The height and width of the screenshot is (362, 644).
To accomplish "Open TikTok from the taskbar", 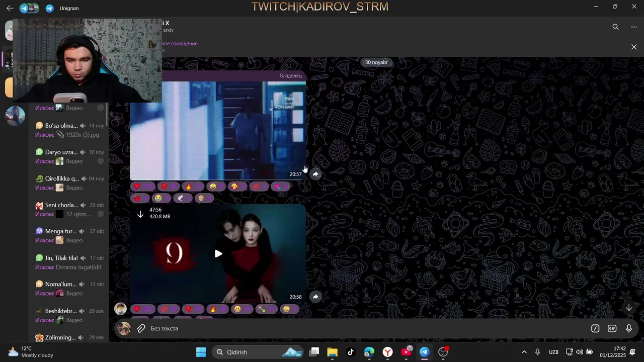I will [351, 352].
